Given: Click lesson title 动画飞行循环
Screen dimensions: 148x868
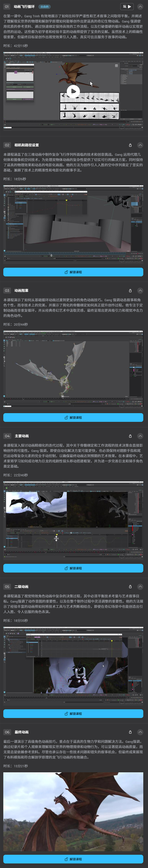Looking at the screenshot, I should tap(24, 7).
